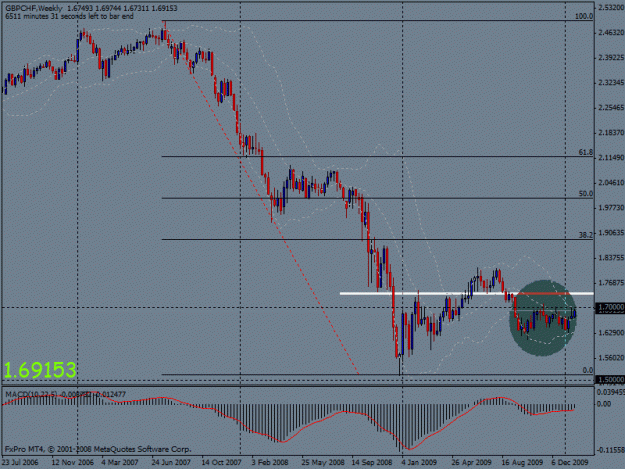Select the Fibonacci 100.0 level label
625x469 pixels.
click(584, 16)
